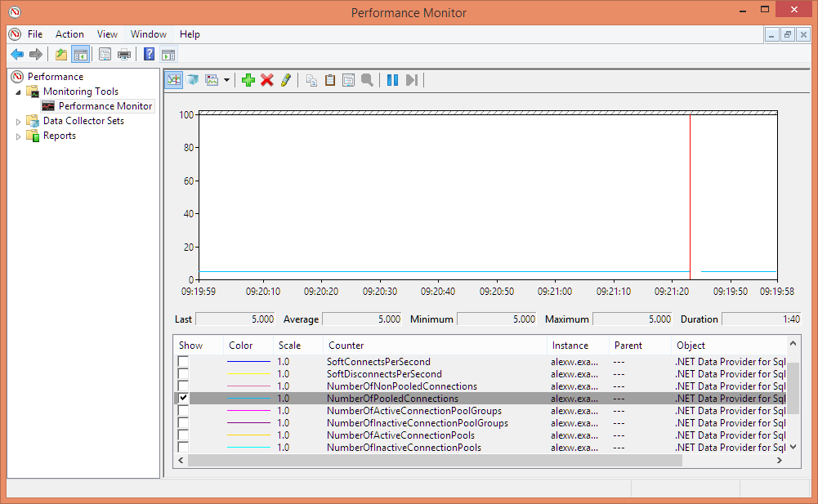
Task: Enable the NumberOfInactiveConnectionPools show checkbox
Action: point(183,447)
